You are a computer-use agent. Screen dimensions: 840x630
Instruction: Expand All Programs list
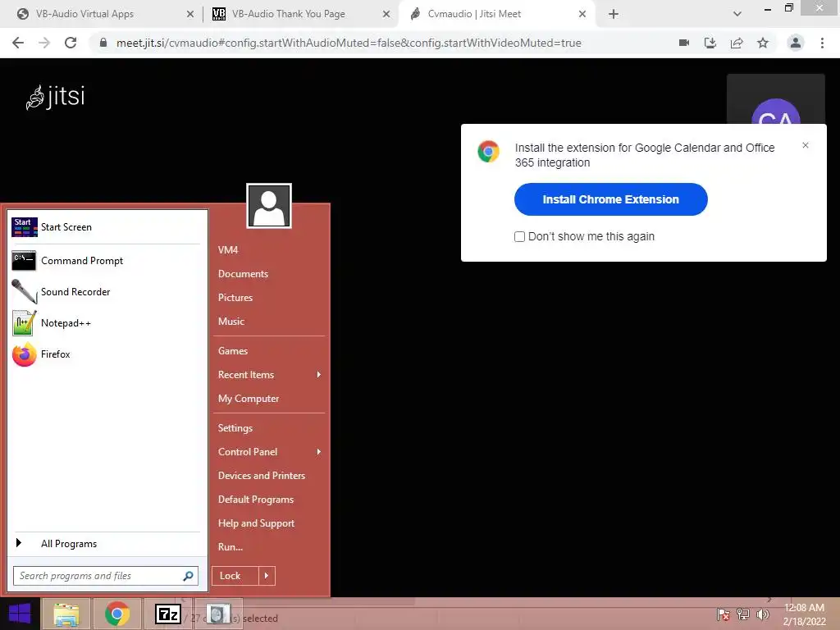point(107,544)
